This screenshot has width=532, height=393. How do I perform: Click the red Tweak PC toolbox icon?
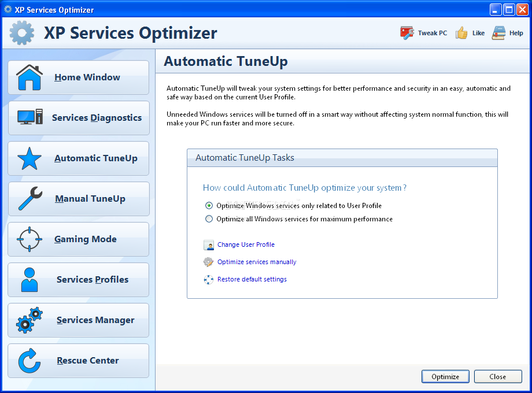click(407, 33)
